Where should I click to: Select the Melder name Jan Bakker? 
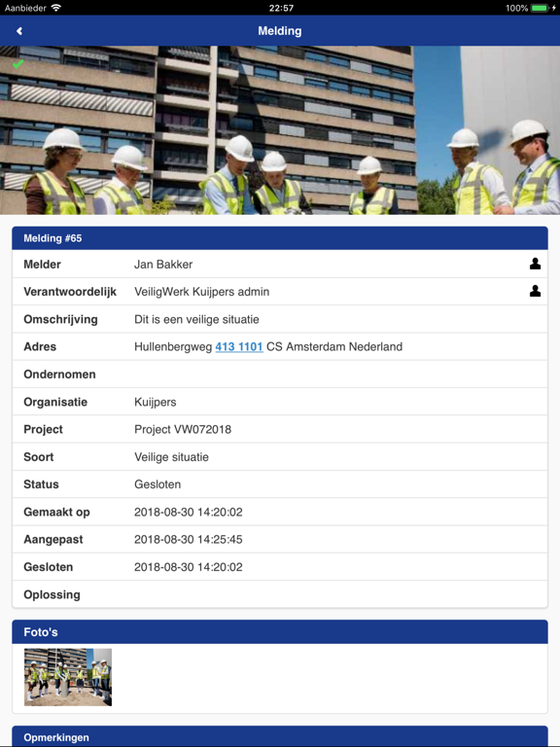tap(163, 265)
